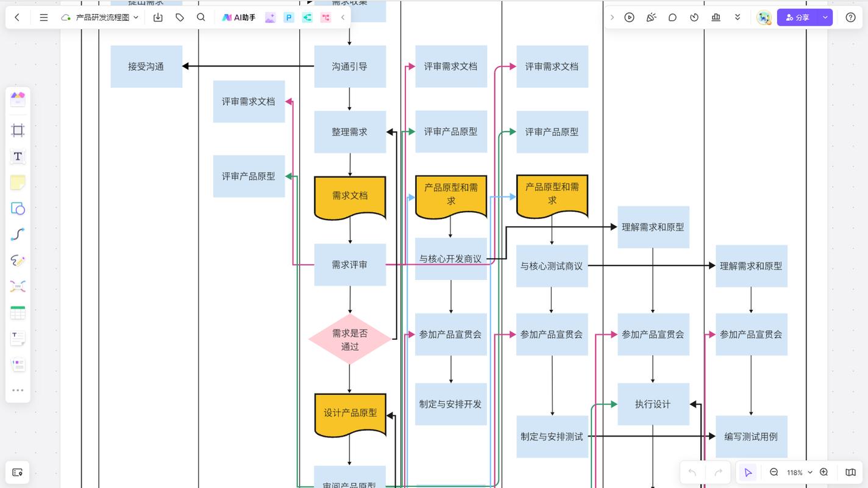Select the Text tool

pos(18,156)
